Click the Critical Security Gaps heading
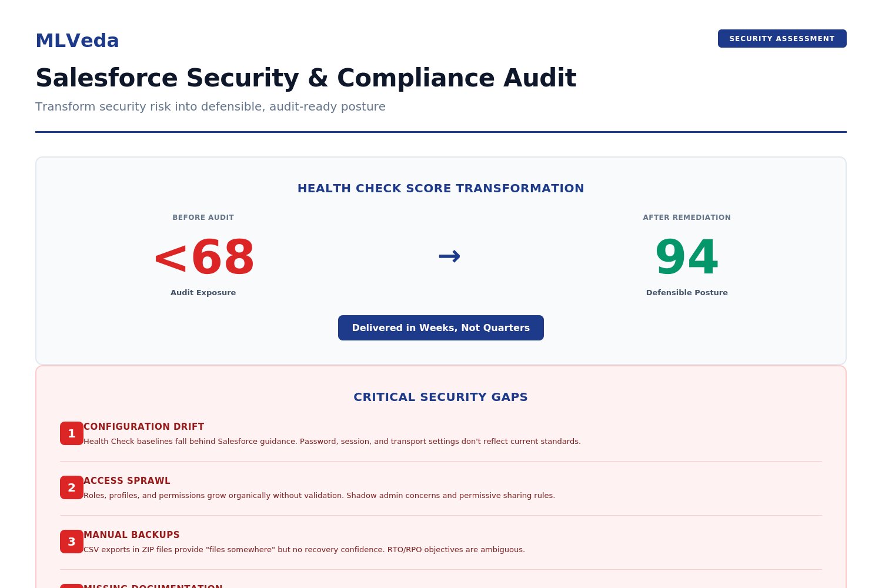 tap(440, 397)
